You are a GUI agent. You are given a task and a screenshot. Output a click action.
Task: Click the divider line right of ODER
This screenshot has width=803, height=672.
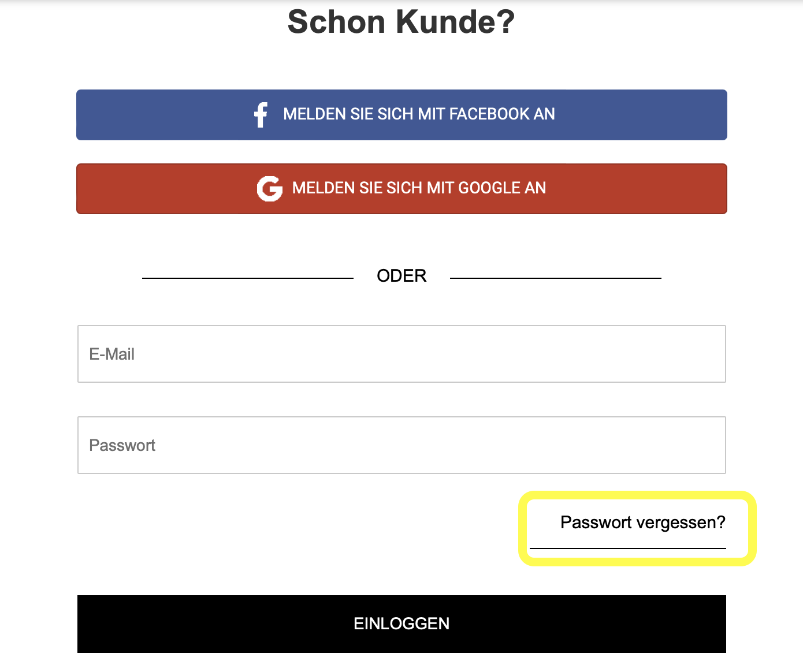tap(555, 278)
